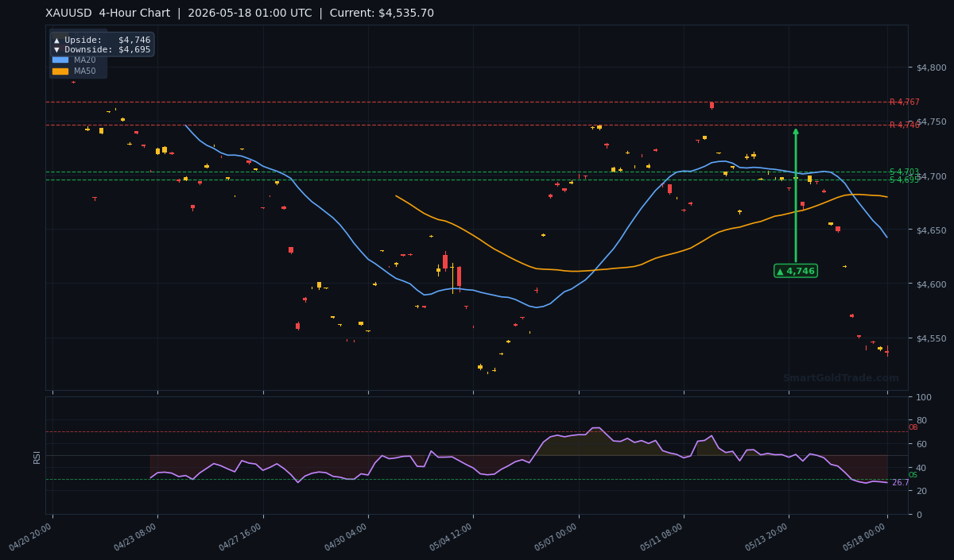Click the $4,650 price axis label
The height and width of the screenshot is (560, 954).
click(931, 230)
